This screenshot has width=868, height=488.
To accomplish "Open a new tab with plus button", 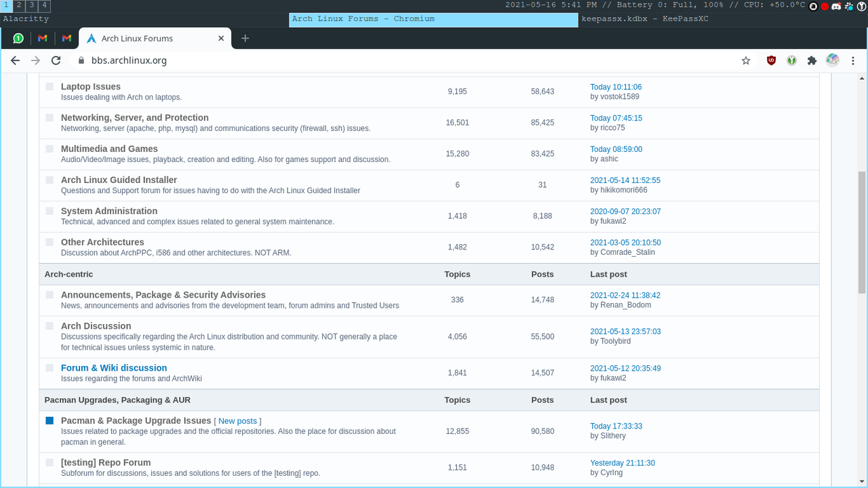I will [245, 39].
